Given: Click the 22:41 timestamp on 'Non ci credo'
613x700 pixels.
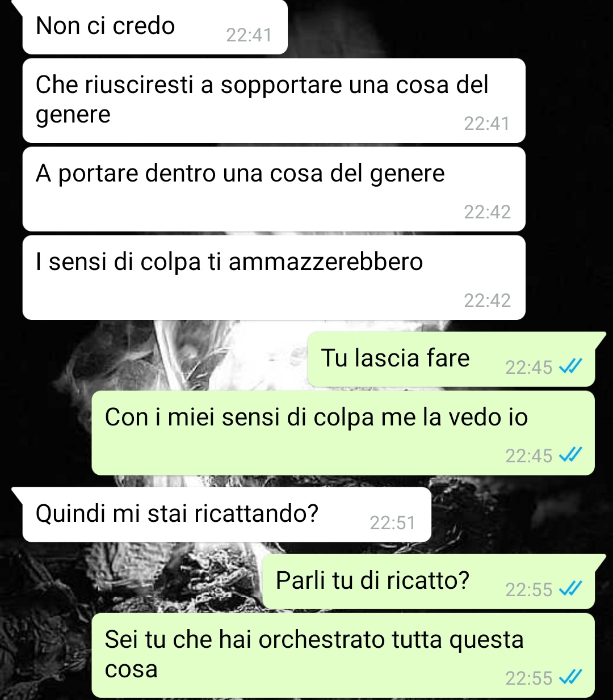Looking at the screenshot, I should (249, 35).
